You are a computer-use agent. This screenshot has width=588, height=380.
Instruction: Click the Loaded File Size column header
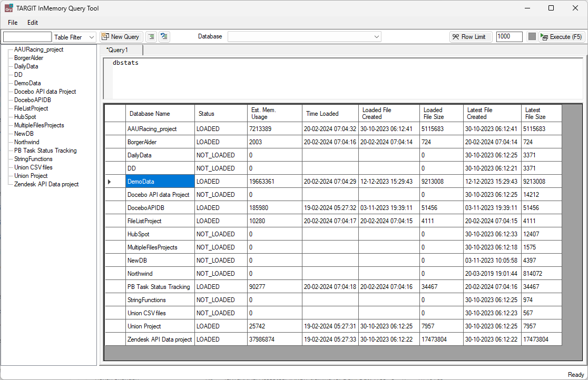(442, 113)
